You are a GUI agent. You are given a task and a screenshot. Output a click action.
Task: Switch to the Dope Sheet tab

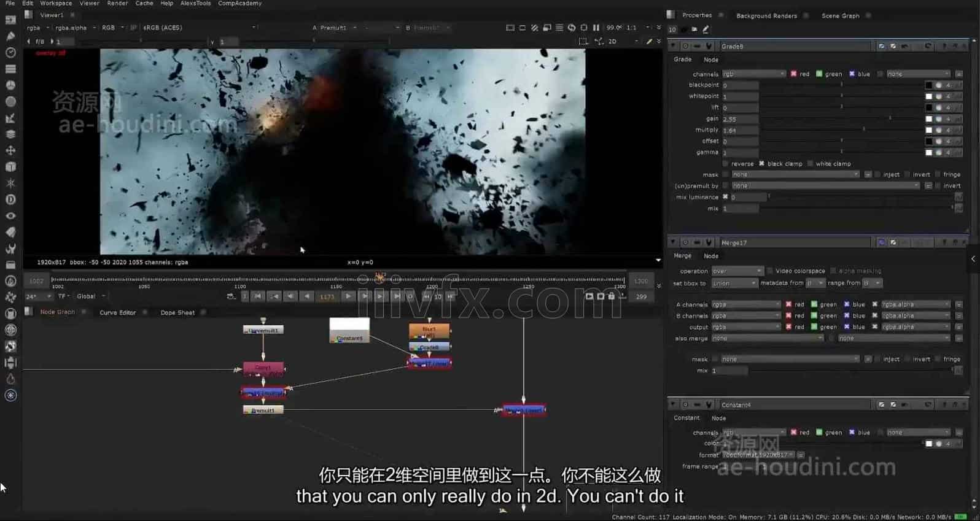tap(177, 312)
